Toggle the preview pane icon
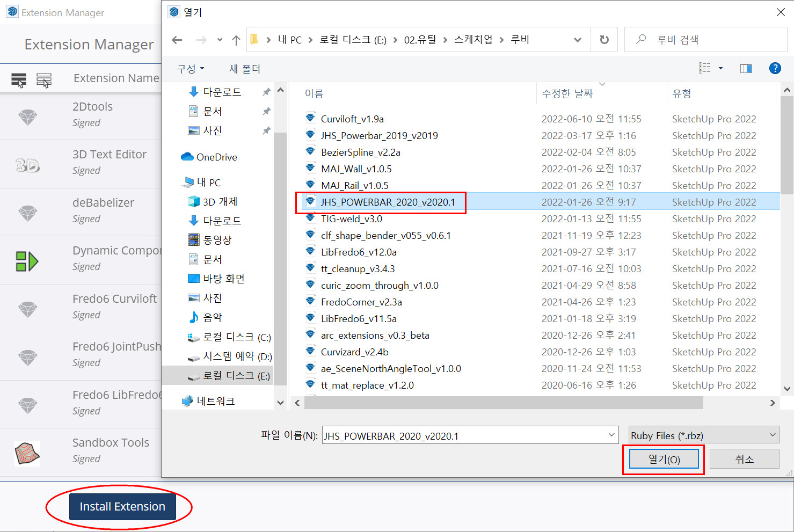The height and width of the screenshot is (532, 794). point(746,68)
